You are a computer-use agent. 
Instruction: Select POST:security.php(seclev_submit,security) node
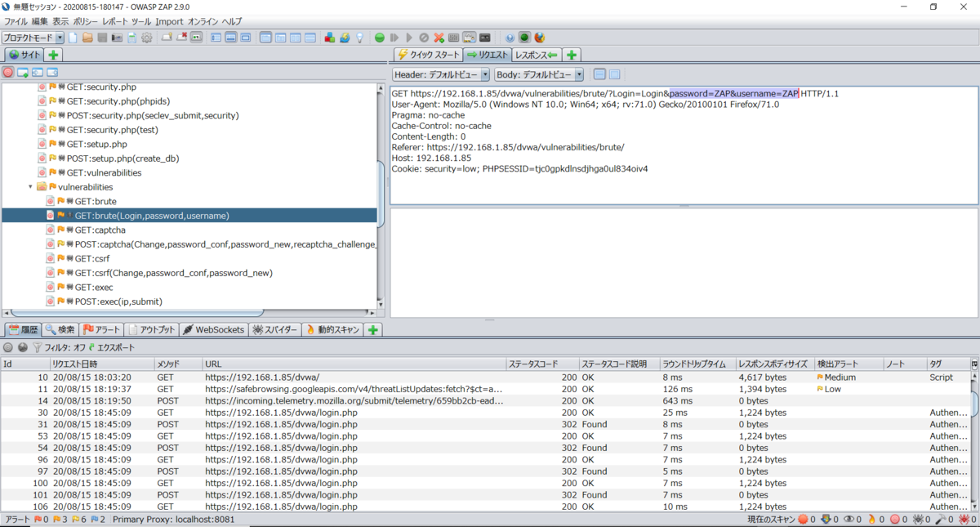pyautogui.click(x=152, y=115)
